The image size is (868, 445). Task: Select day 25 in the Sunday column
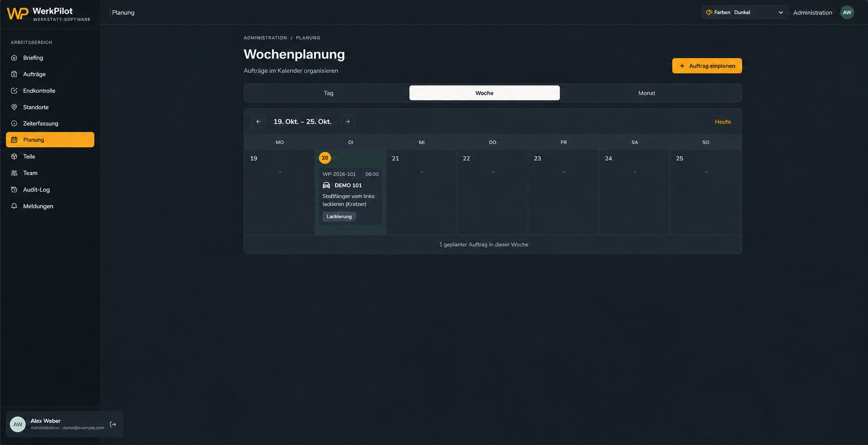680,159
